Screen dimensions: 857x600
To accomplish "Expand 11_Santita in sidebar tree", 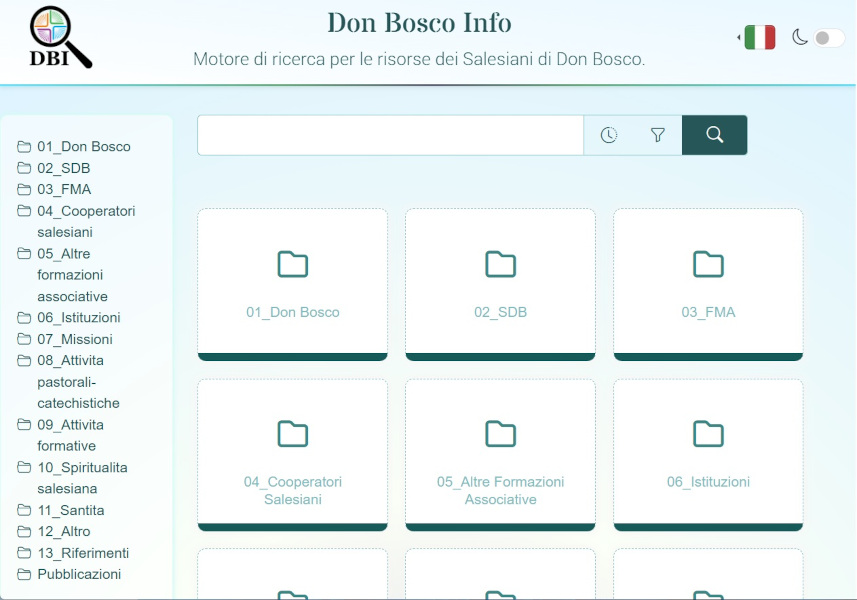I will pyautogui.click(x=70, y=510).
